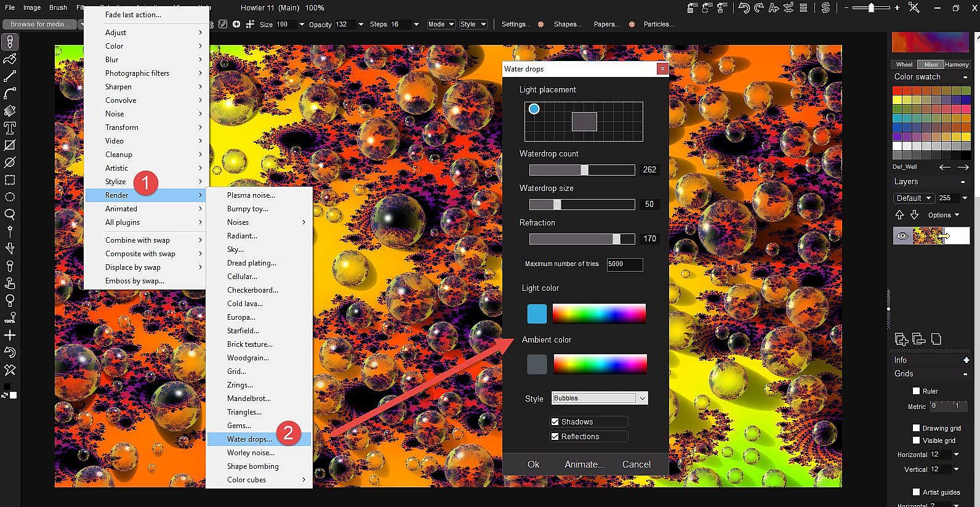
Task: Click the Light color hue gradient bar
Action: 599,314
